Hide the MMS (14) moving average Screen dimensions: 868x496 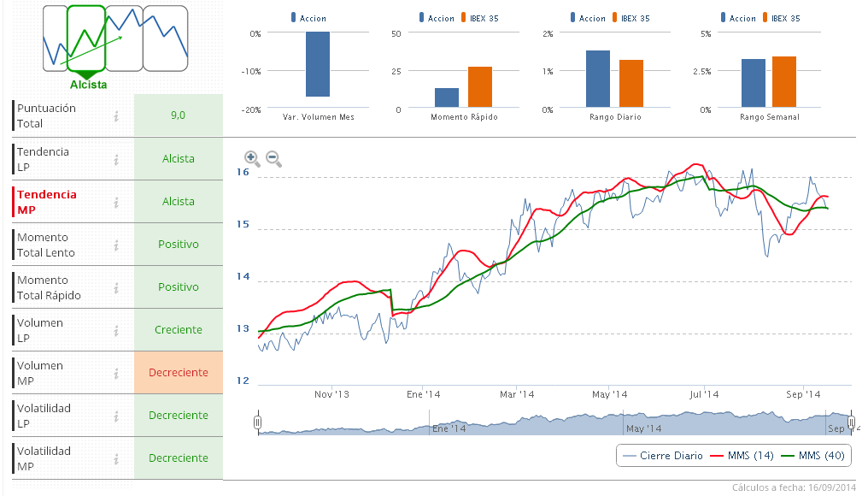742,456
